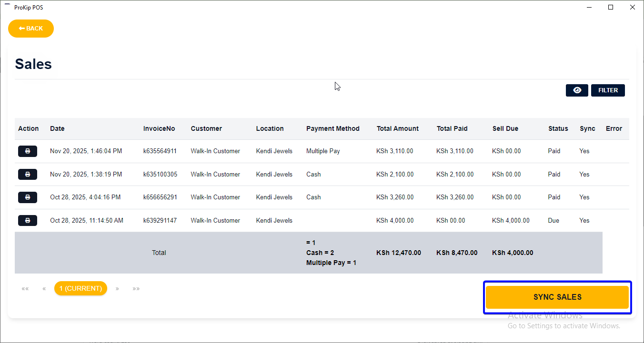Click grand total paid KSh 8,470.00
Viewport: 644px width, 343px height.
(457, 253)
